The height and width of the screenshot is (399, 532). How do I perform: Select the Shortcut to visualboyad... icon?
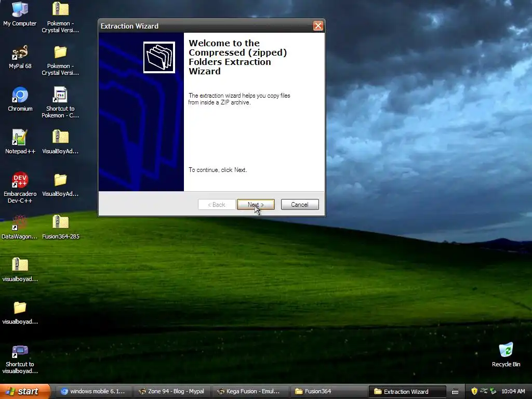point(20,359)
